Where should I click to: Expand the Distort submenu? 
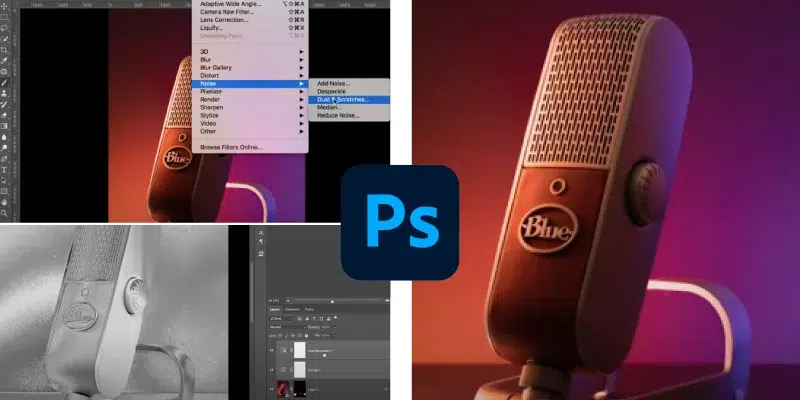250,76
